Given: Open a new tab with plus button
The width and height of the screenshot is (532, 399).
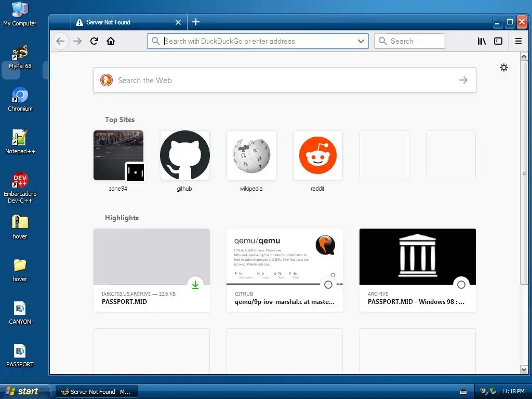Looking at the screenshot, I should point(196,22).
